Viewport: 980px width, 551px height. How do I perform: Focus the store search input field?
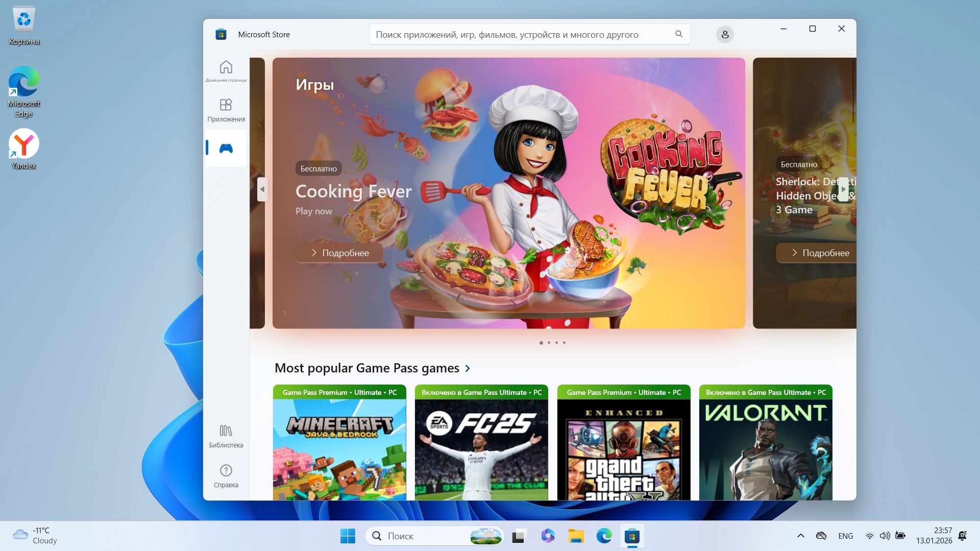(521, 35)
